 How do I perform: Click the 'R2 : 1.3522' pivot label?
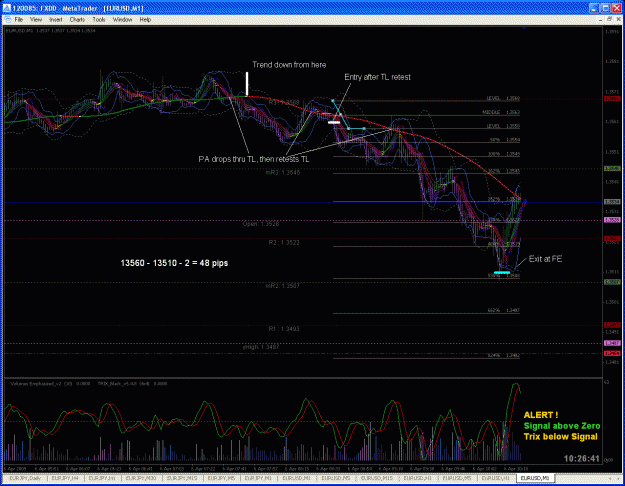pyautogui.click(x=284, y=242)
